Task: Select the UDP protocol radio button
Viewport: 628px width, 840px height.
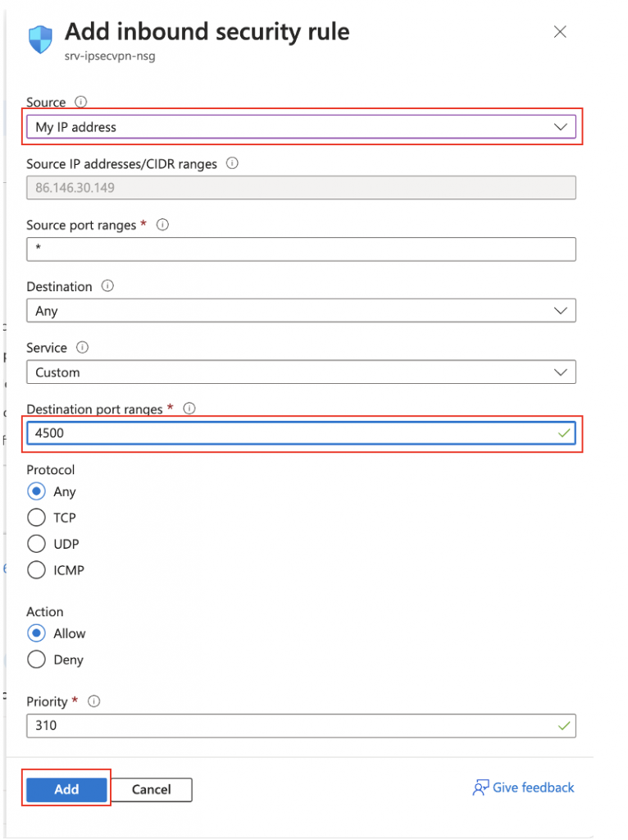Action: tap(36, 544)
